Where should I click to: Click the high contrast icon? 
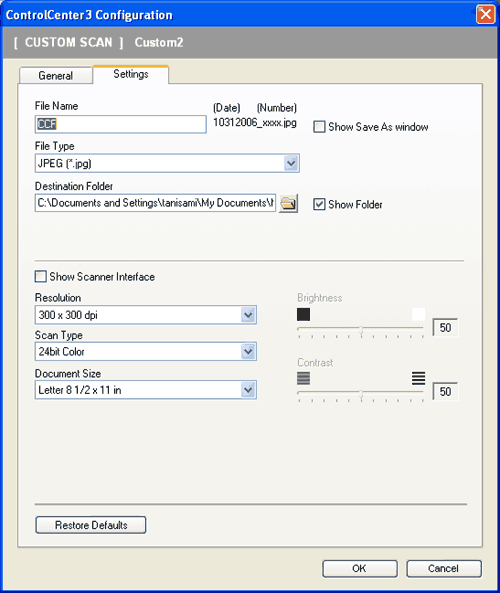(x=418, y=378)
